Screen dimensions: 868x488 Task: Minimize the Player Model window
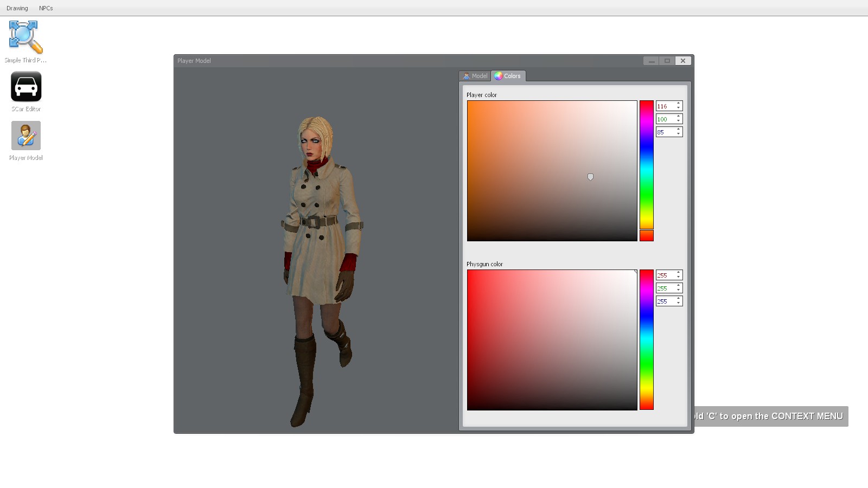[x=651, y=61]
